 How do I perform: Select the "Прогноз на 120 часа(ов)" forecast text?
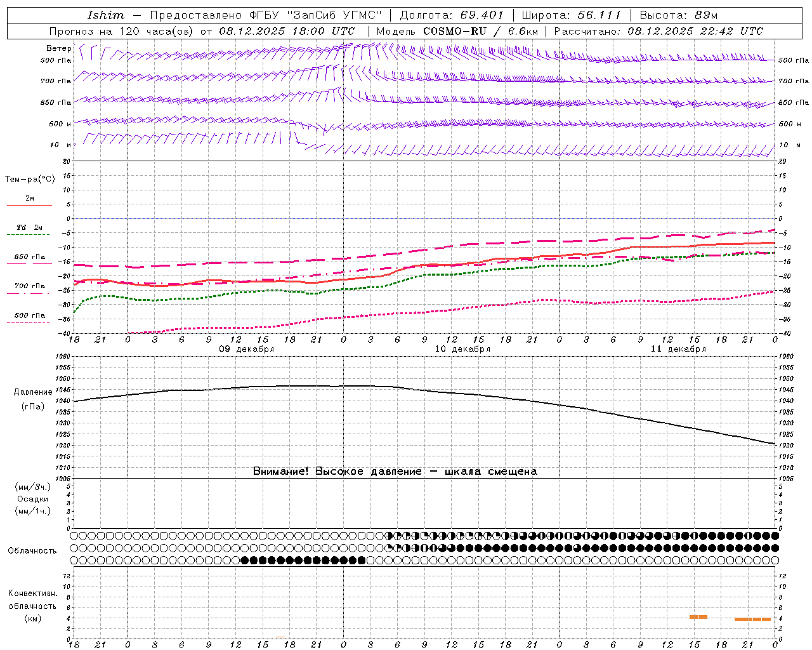coord(122,31)
